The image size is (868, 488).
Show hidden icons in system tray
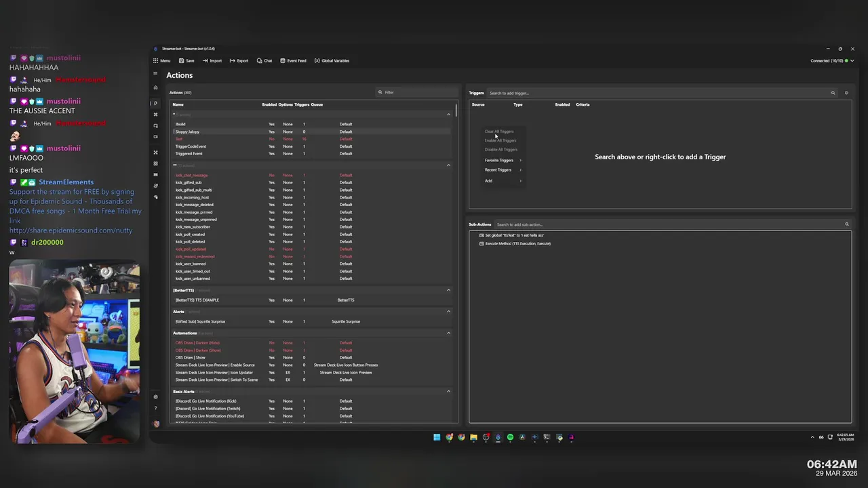812,437
